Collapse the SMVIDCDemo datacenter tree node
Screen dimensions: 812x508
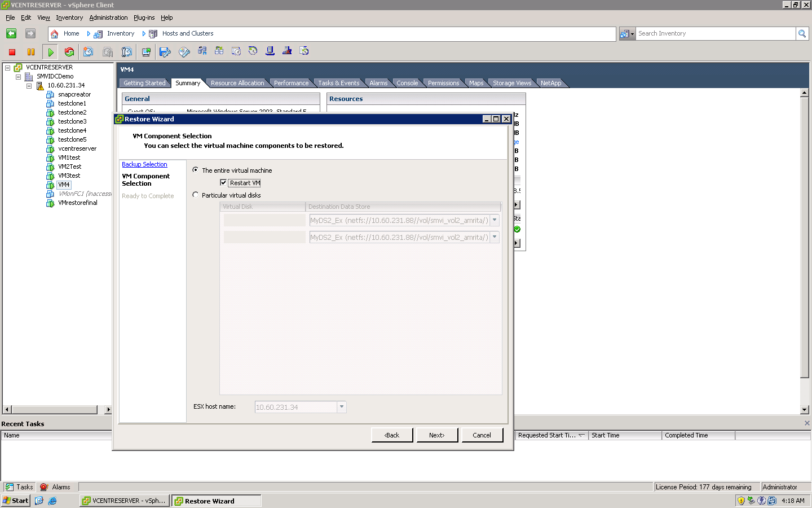pos(18,76)
